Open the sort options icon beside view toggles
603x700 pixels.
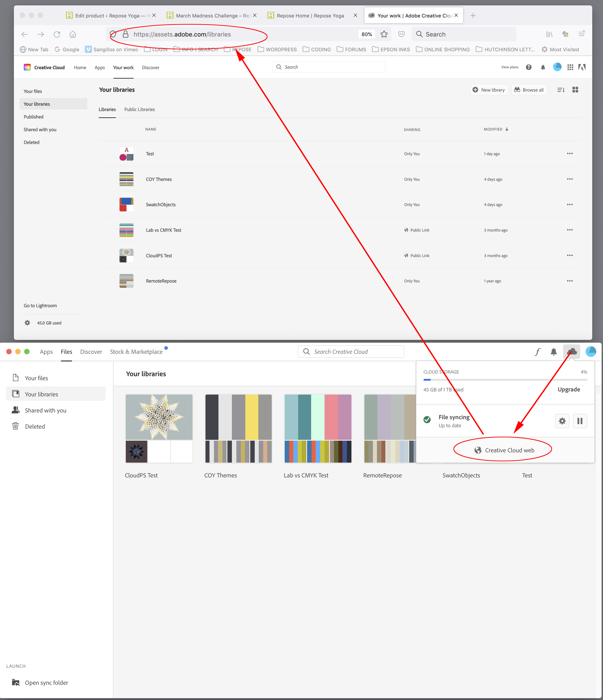point(560,90)
